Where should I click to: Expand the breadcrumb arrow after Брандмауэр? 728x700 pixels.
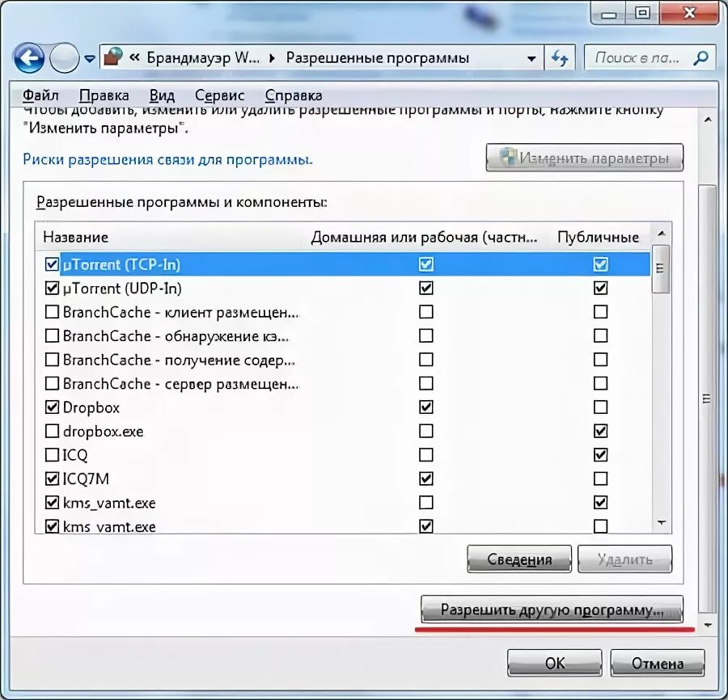pos(272,58)
